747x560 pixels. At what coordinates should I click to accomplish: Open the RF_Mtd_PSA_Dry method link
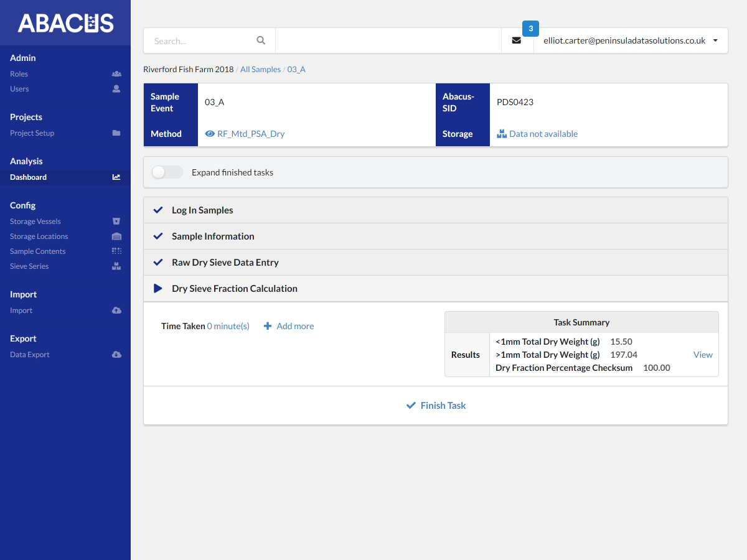251,134
